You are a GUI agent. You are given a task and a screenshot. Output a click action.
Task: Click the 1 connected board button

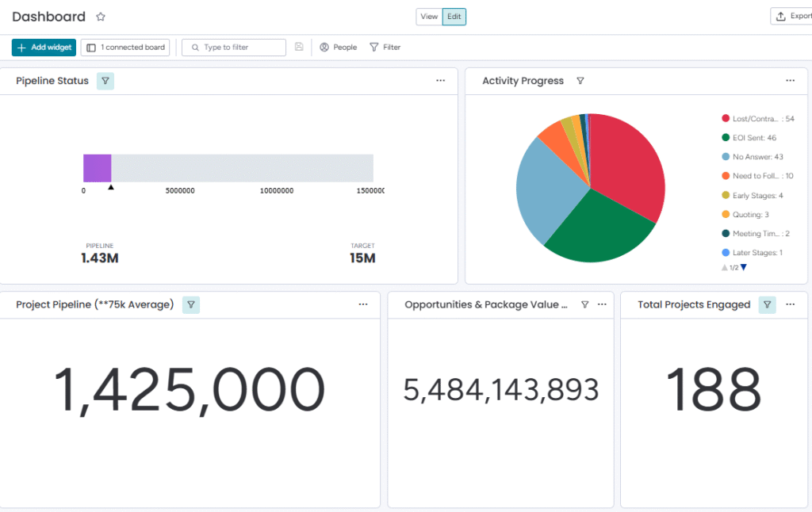click(x=126, y=48)
